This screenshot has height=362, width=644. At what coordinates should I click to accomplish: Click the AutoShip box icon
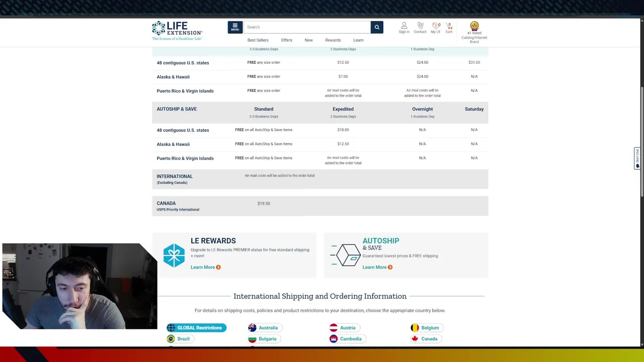(346, 254)
